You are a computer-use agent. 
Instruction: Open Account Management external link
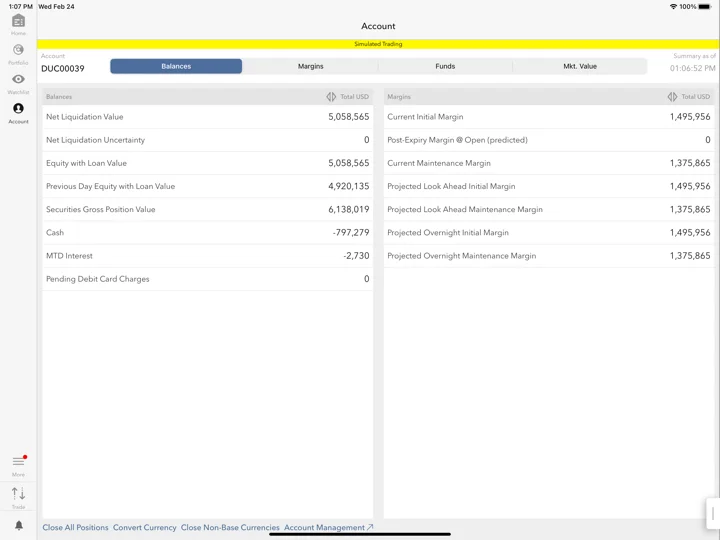329,528
